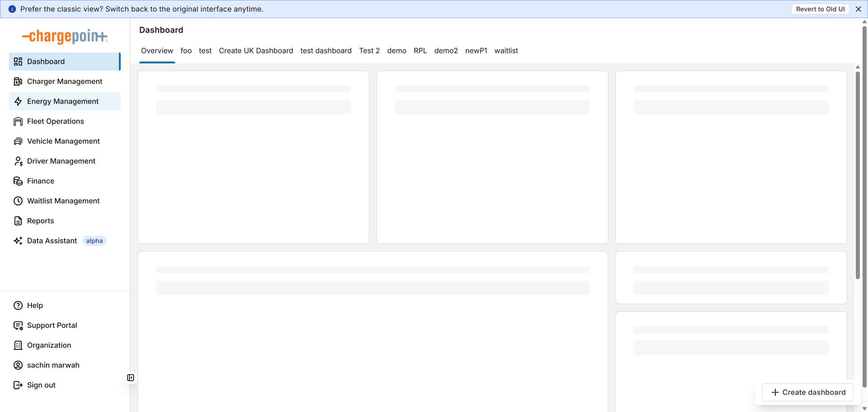Click the Create dashboard button
This screenshot has height=412, width=868.
(808, 392)
